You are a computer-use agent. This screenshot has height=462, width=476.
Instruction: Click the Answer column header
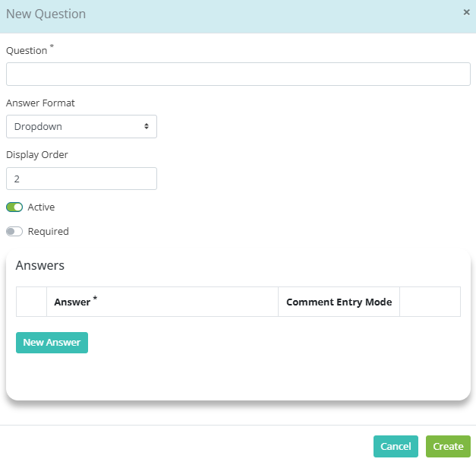[162, 302]
